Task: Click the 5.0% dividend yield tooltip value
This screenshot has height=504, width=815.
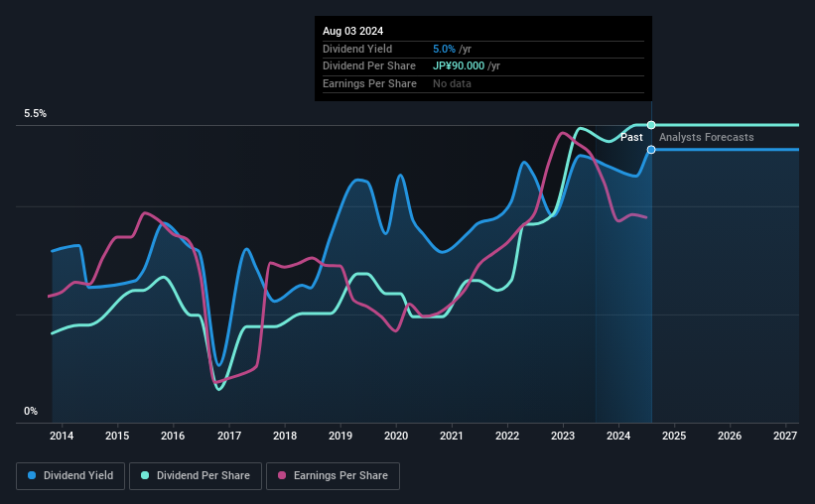Action: 444,49
